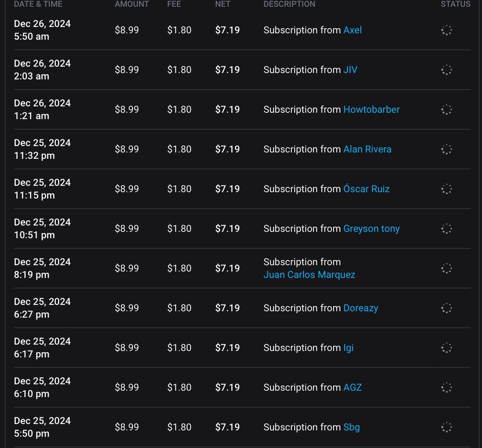Viewport: 482px width, 448px height.
Task: Open Juan Carlos Marquez profile link
Action: (x=309, y=275)
